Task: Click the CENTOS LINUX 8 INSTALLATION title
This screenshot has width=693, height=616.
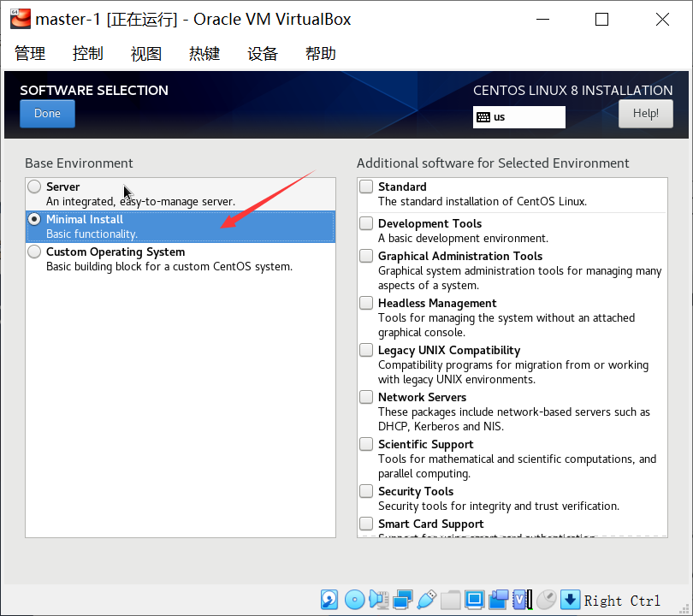Action: click(x=572, y=90)
